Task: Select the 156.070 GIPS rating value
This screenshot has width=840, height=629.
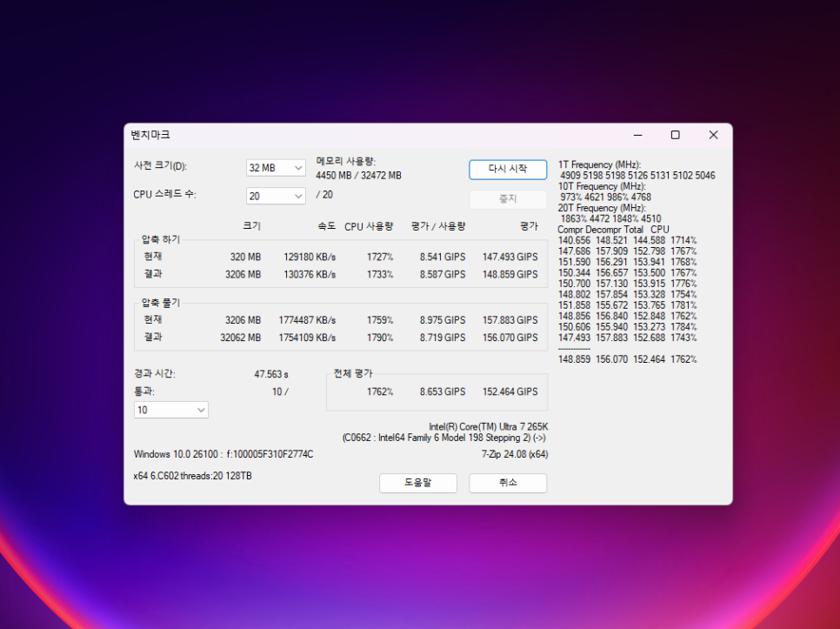Action: [x=510, y=338]
